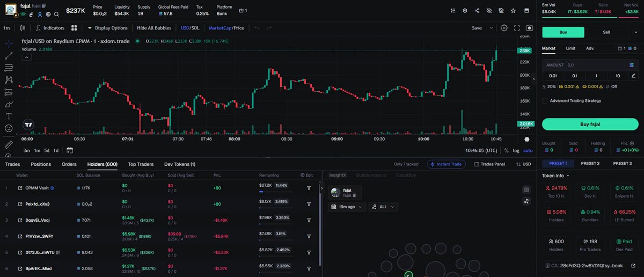Open the Top Traders tab

141,164
